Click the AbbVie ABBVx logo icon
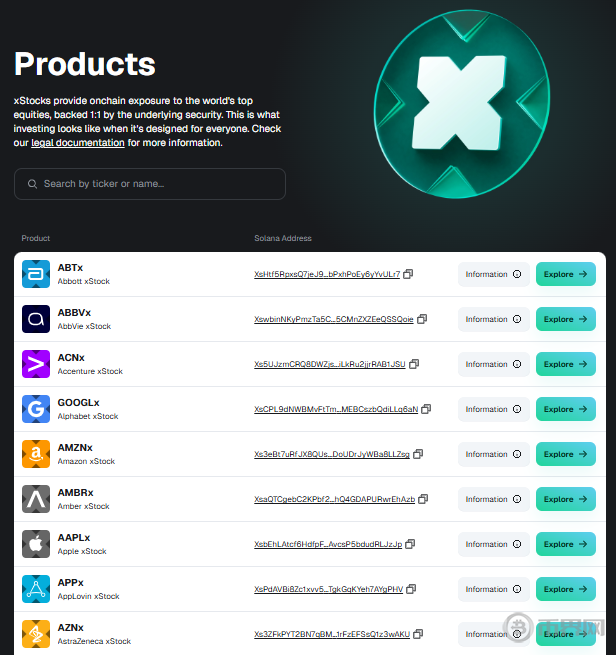Viewport: 616px width, 655px height. 36,319
